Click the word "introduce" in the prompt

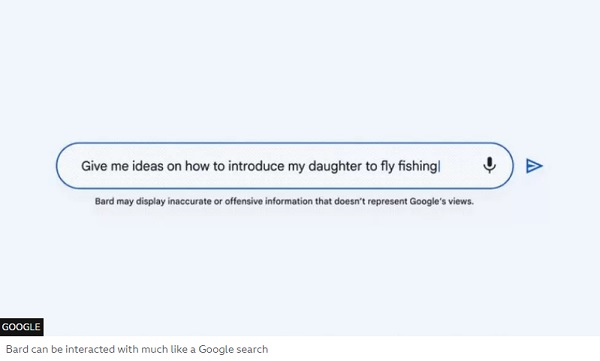[253, 166]
